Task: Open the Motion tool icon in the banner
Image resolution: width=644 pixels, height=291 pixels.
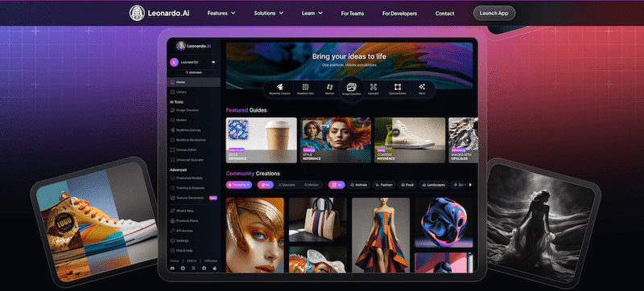Action: (x=329, y=87)
